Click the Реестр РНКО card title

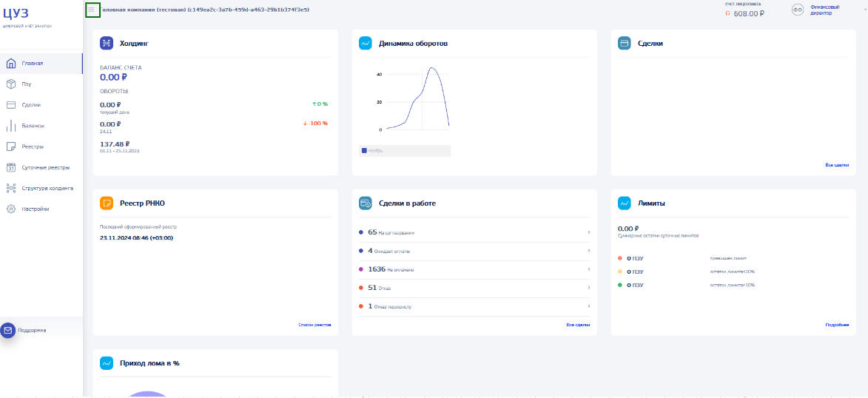point(142,203)
